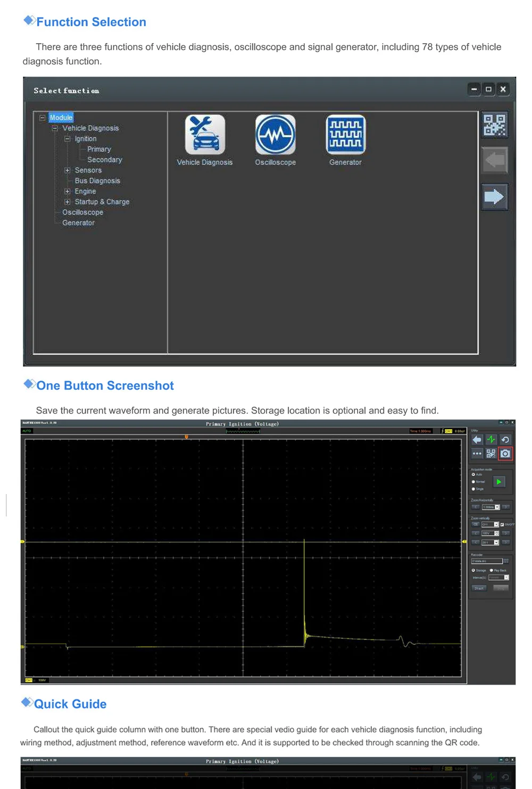Select Vehicle Diagnosis label in module tree
The image size is (532, 789).
click(x=90, y=128)
